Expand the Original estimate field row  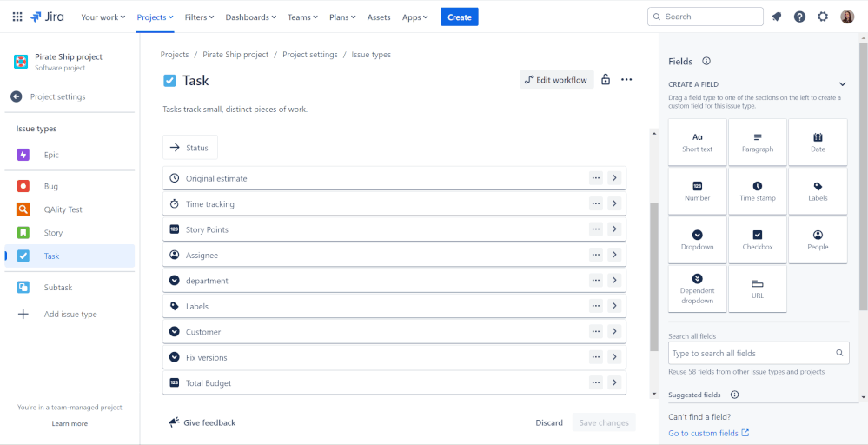[614, 178]
